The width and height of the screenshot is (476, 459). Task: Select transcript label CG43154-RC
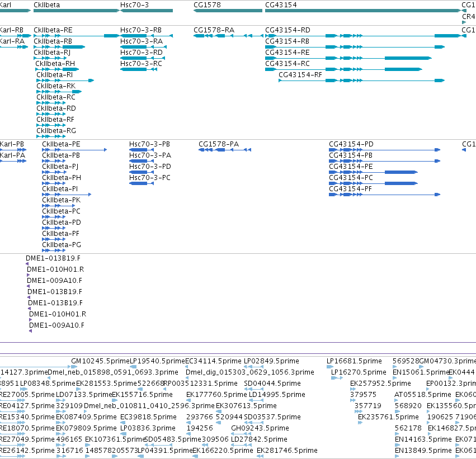pos(288,64)
